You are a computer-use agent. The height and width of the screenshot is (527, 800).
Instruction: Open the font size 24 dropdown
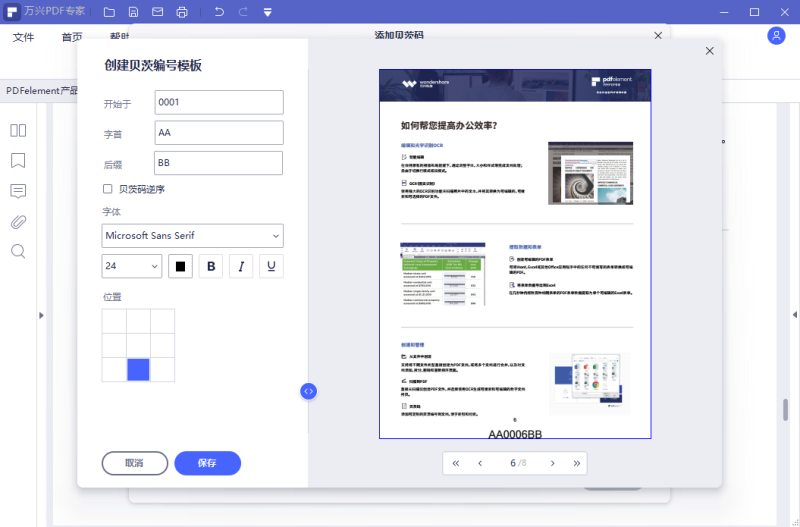pos(132,266)
